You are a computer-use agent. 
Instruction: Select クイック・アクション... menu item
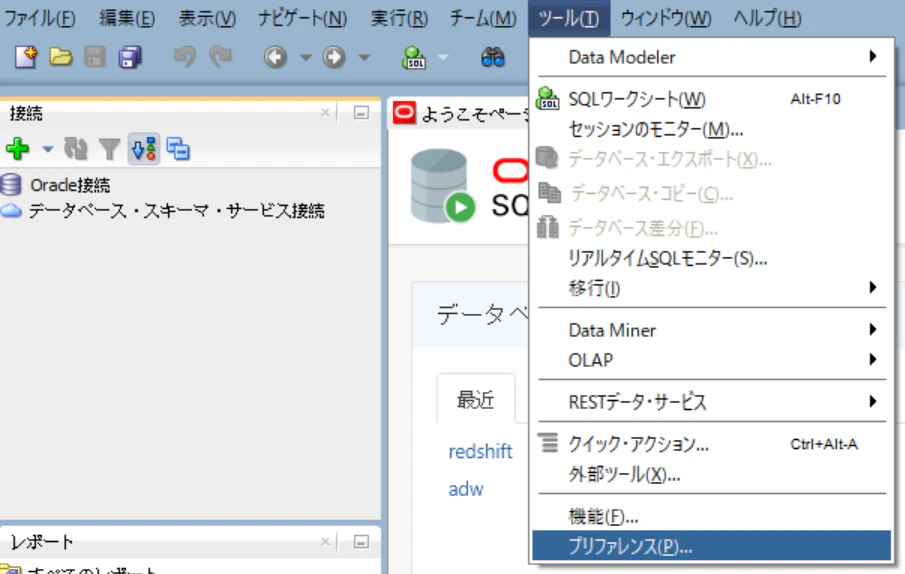coord(712,444)
